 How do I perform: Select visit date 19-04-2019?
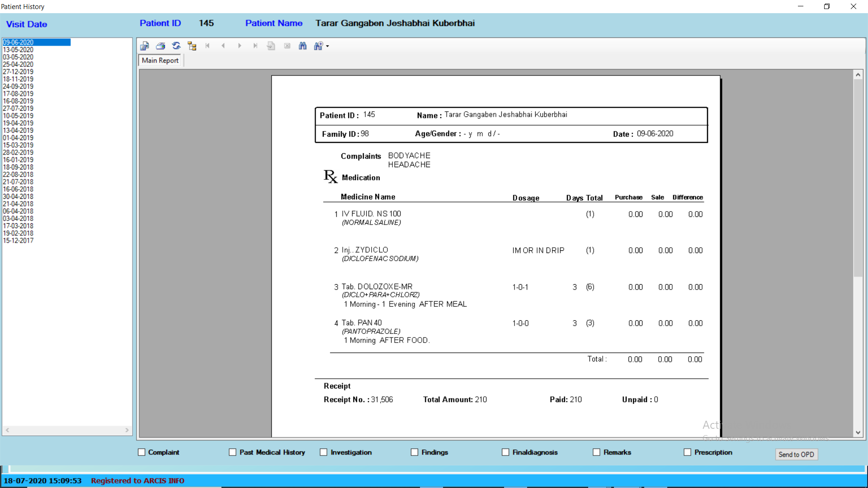tap(19, 123)
